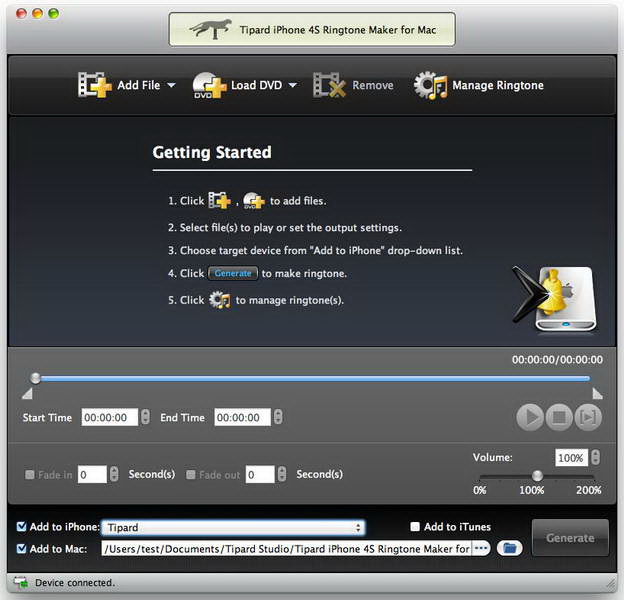Click the Play button

click(x=530, y=417)
